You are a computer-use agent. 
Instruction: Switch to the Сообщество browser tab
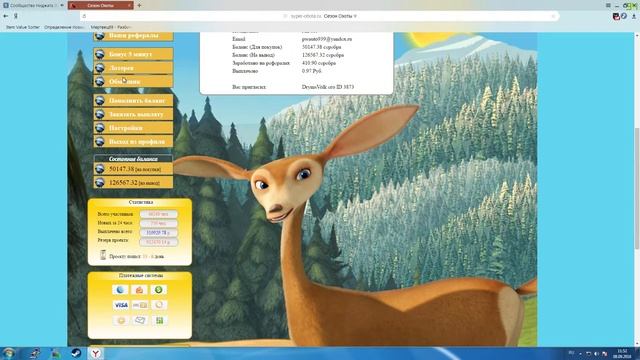tap(33, 5)
